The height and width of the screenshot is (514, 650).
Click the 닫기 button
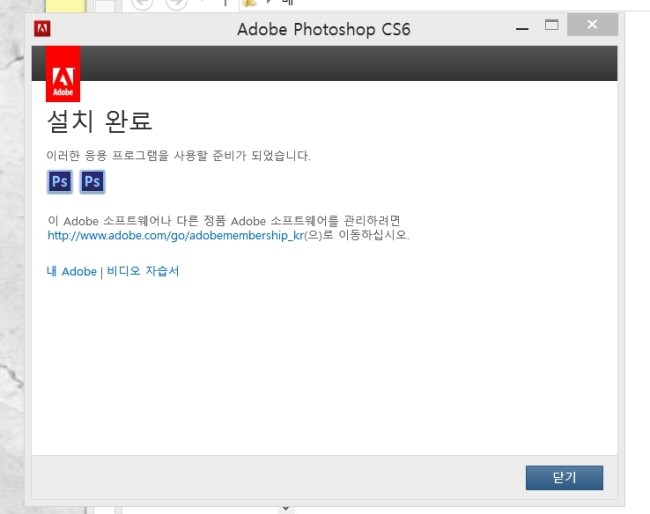[x=565, y=478]
